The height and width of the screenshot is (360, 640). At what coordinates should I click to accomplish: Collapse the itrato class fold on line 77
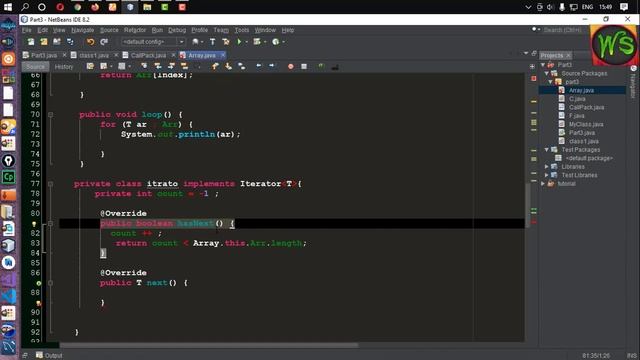(51, 184)
